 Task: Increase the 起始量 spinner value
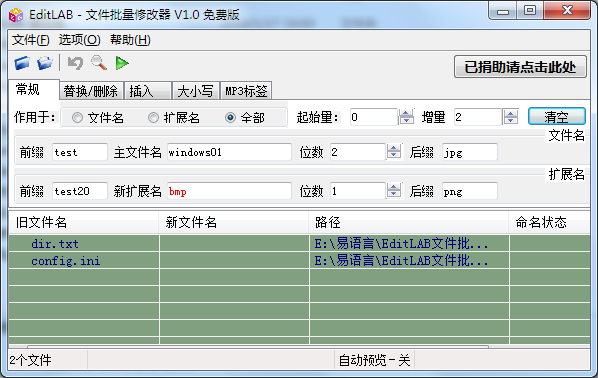406,113
